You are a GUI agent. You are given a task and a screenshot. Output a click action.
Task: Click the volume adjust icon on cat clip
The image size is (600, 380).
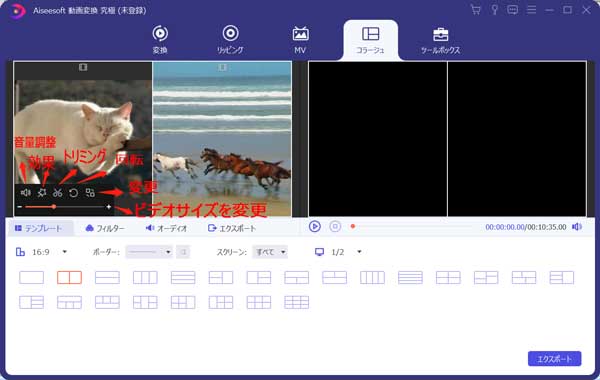(x=26, y=192)
